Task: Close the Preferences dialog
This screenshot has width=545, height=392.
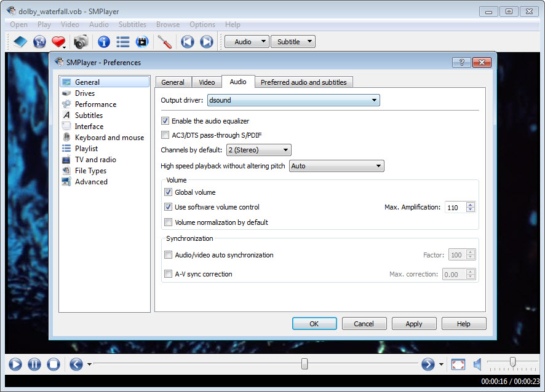Action: click(x=482, y=62)
